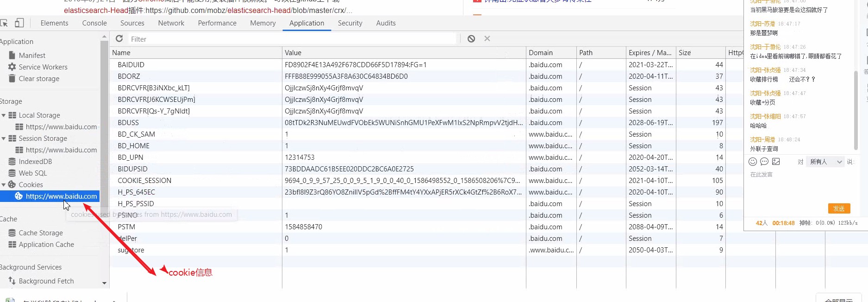
Task: Select the Application tab
Action: [x=306, y=23]
